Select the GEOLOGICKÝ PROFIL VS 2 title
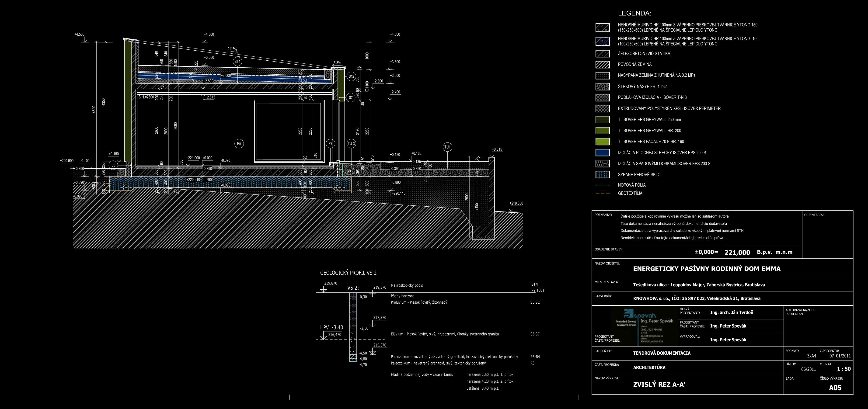Viewport: 868px width, 409px height. [x=348, y=273]
